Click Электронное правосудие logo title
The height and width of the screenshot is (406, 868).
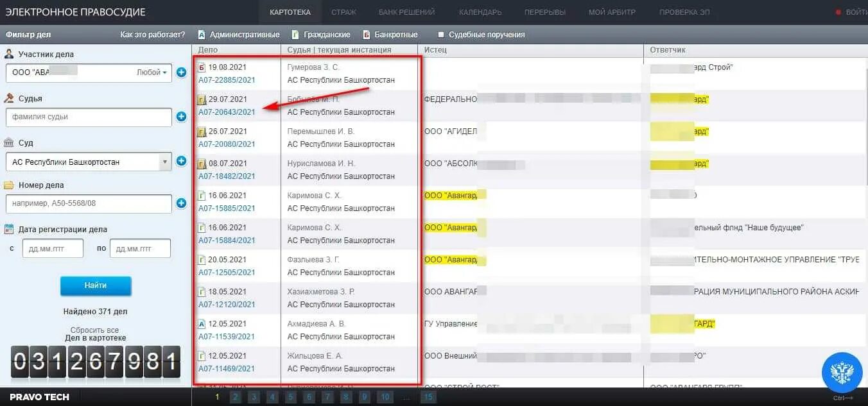pos(76,12)
